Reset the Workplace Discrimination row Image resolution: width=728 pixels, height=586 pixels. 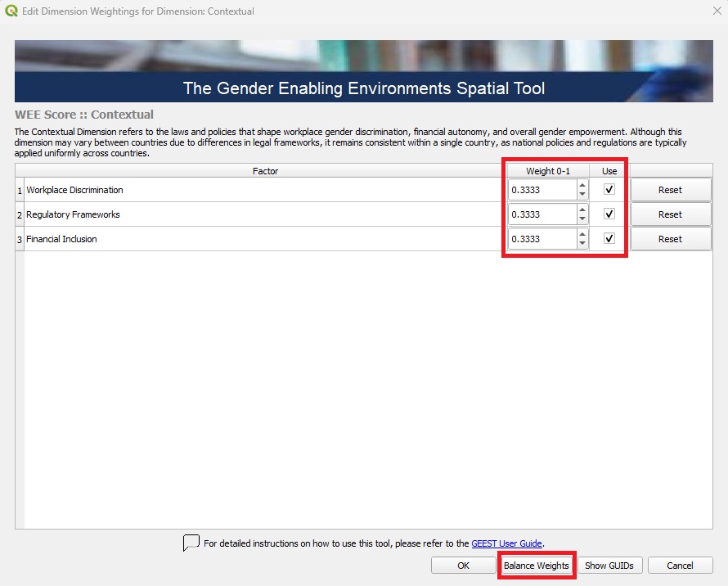[671, 189]
